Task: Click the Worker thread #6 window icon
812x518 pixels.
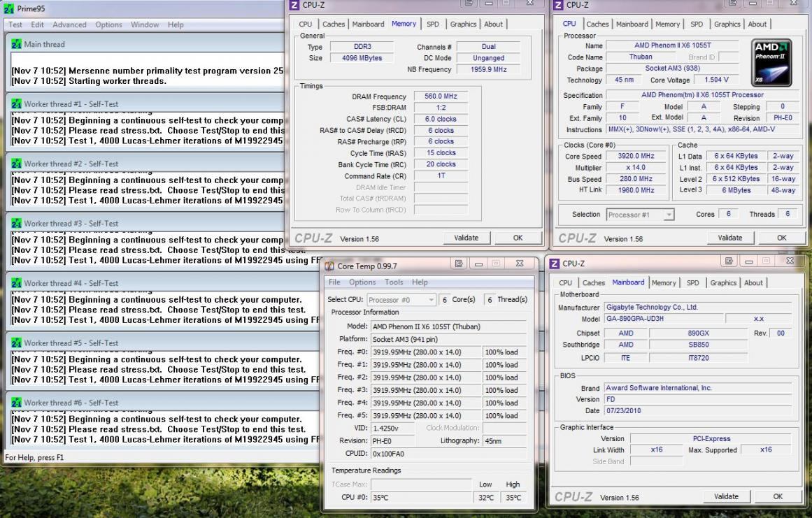Action: point(17,403)
